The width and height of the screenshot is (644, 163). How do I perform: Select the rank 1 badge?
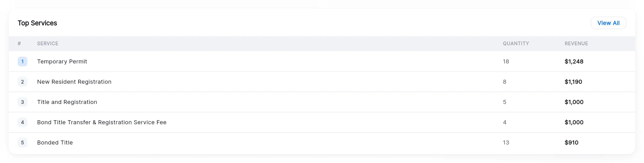(x=22, y=61)
